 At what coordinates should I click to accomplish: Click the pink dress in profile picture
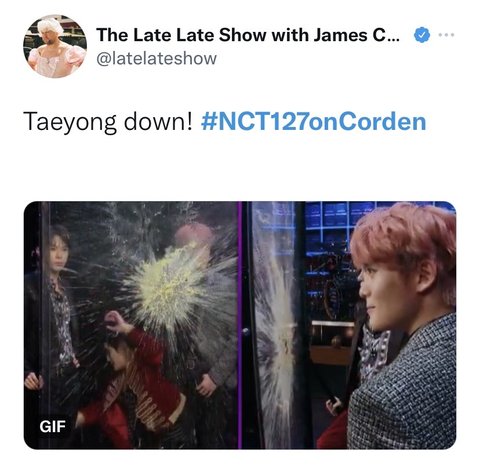tap(55, 62)
